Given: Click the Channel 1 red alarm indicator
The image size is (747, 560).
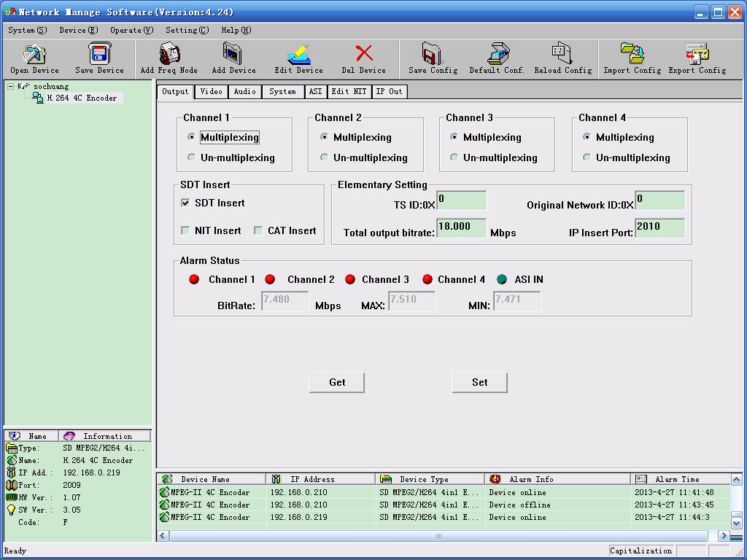Looking at the screenshot, I should tap(194, 279).
